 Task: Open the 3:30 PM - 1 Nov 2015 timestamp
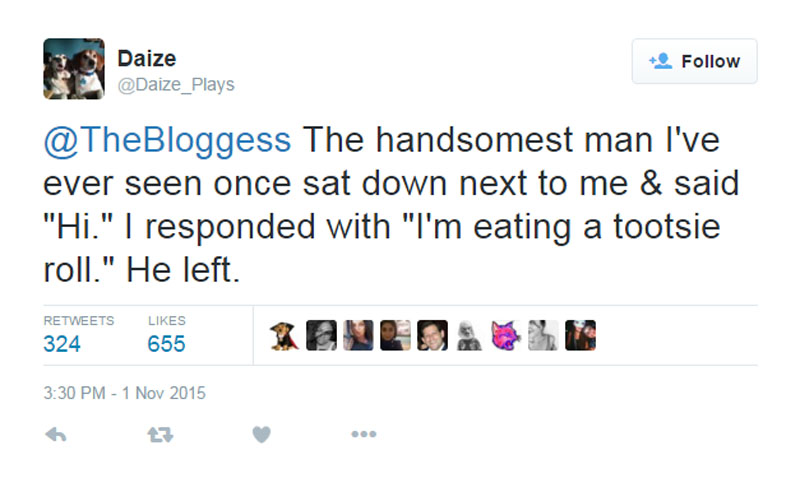[124, 393]
